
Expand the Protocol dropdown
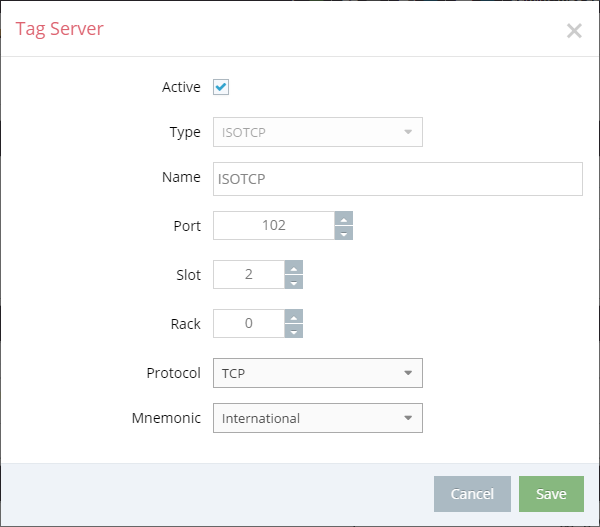(x=318, y=373)
